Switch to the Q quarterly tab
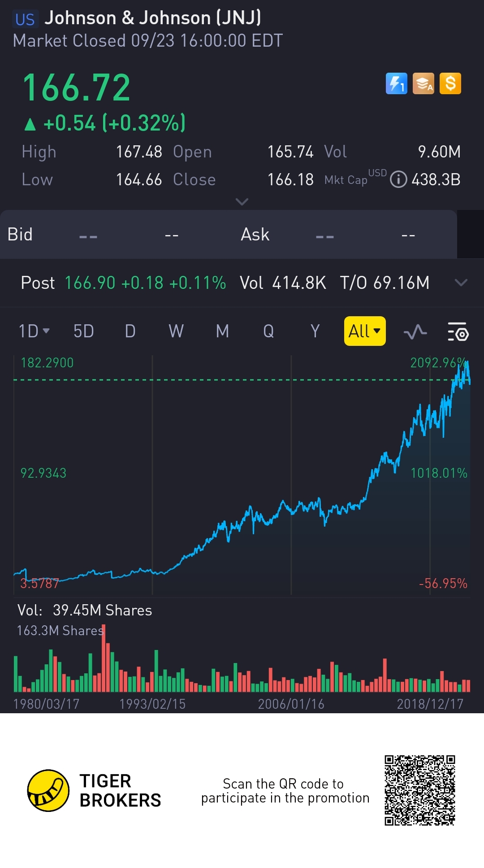484x868 pixels. pos(268,331)
